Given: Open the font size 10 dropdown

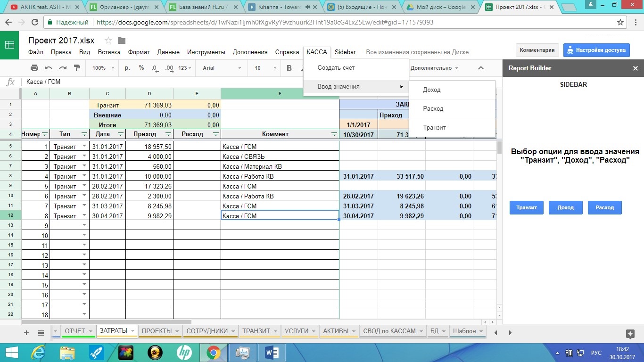Looking at the screenshot, I should [264, 68].
